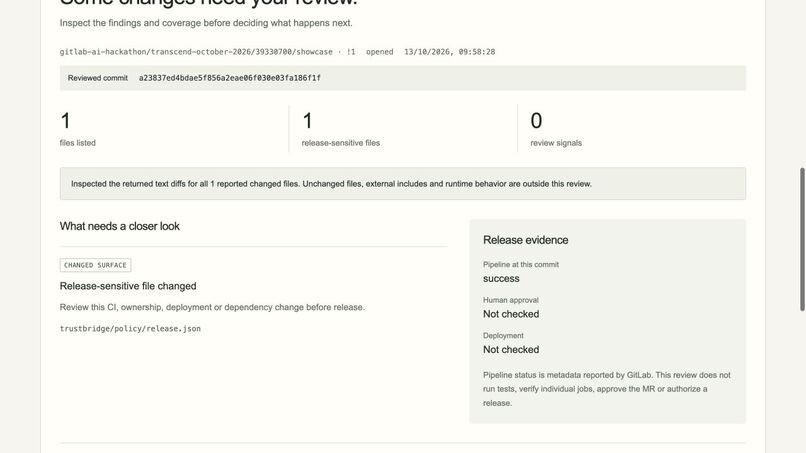Select the reviewed commit hash a23837ed4bdae5f856a2eae06f030e03fa186f1f
The width and height of the screenshot is (806, 453).
tap(230, 78)
